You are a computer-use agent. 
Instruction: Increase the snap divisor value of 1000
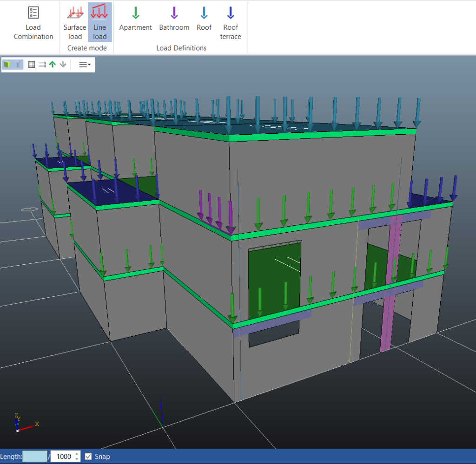point(77,454)
